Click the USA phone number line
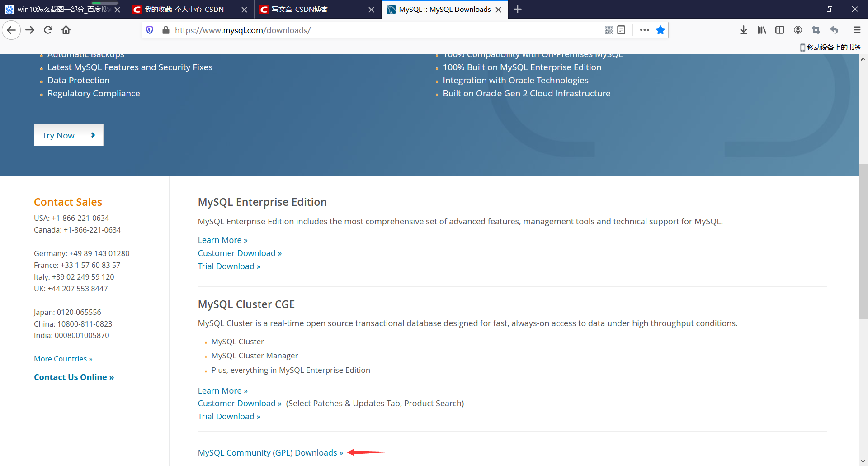868x466 pixels. coord(71,218)
